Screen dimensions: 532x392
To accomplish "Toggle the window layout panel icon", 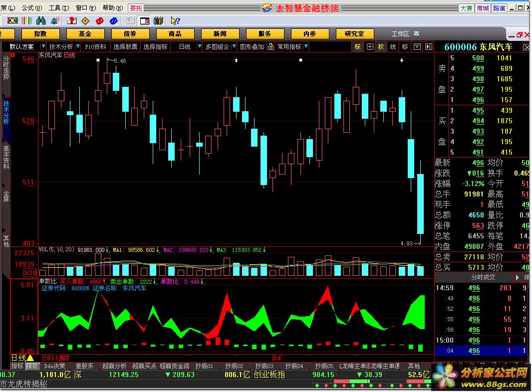I will 145,21.
